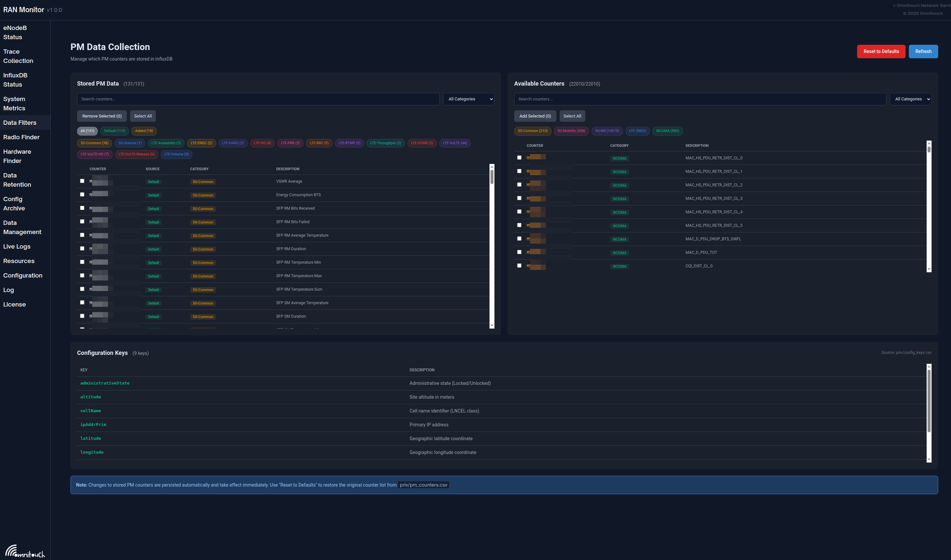The image size is (951, 560).
Task: Filter by LTE-VoLTE (44) category chip
Action: tap(455, 143)
